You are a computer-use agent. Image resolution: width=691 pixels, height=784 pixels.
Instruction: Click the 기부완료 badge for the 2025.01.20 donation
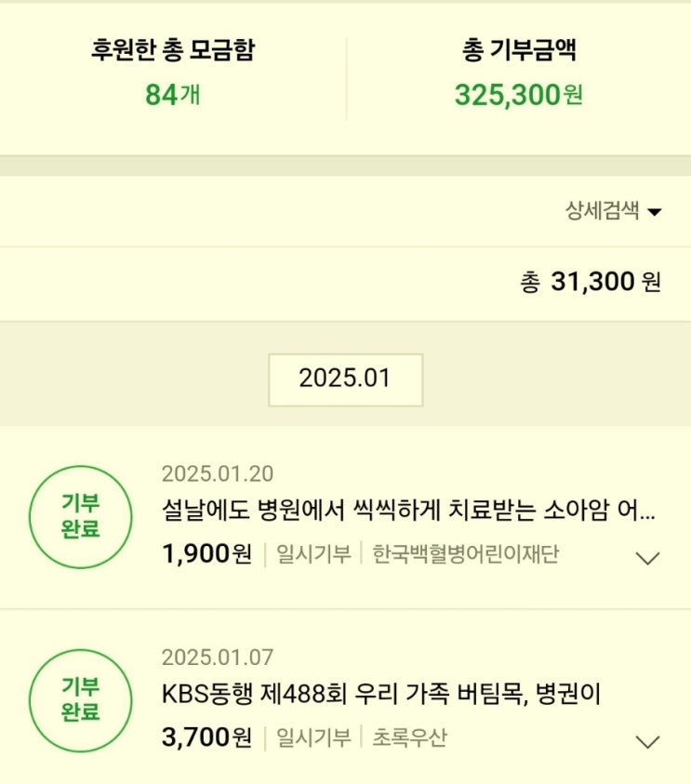coord(80,517)
